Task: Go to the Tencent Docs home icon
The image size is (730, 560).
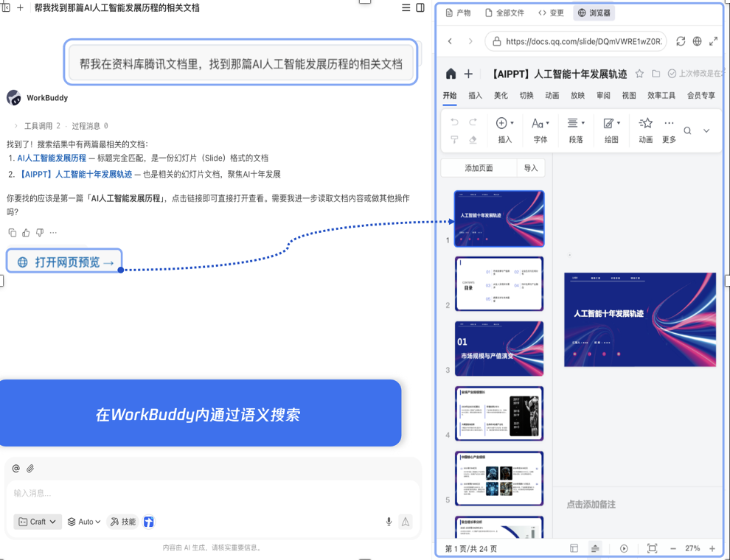Action: coord(451,74)
